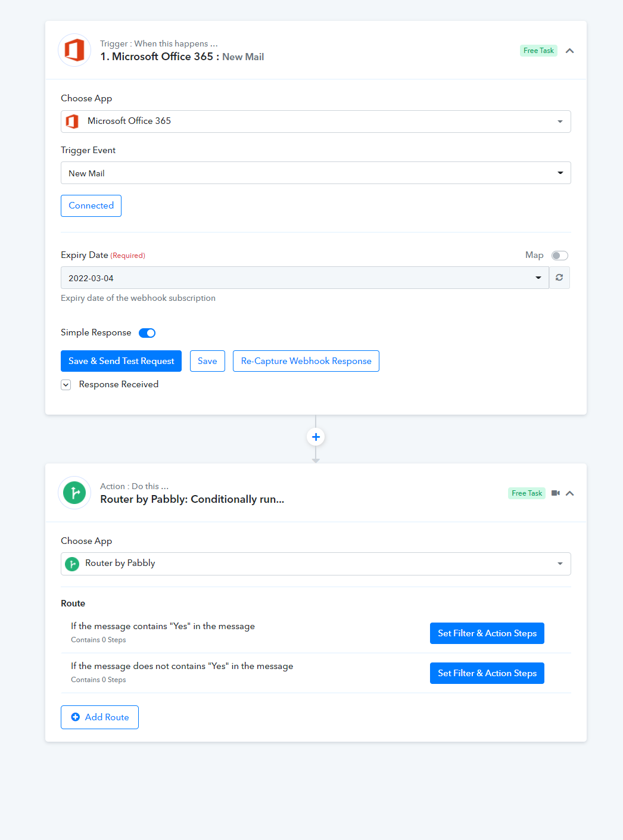Toggle the Map switch for Expiry Date
Screen dimensions: 623x840
(x=559, y=256)
